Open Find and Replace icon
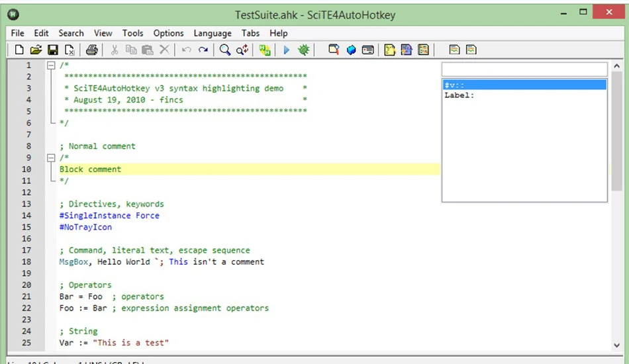 point(242,50)
